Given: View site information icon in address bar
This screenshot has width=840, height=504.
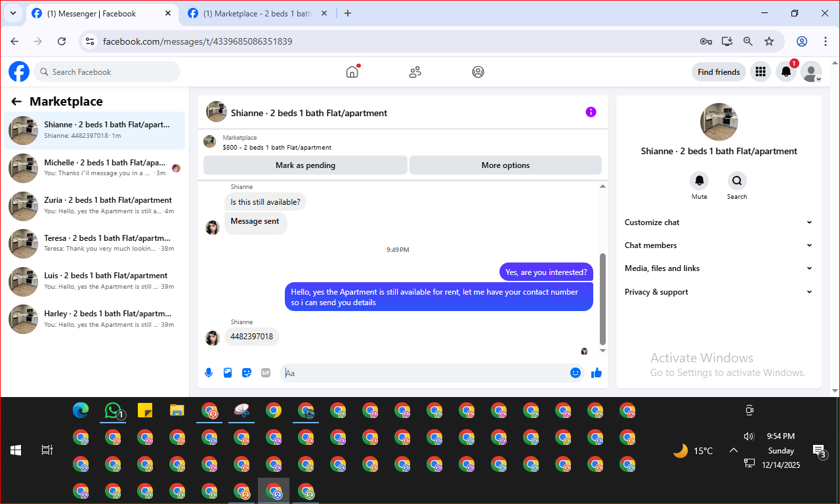Looking at the screenshot, I should pyautogui.click(x=91, y=41).
